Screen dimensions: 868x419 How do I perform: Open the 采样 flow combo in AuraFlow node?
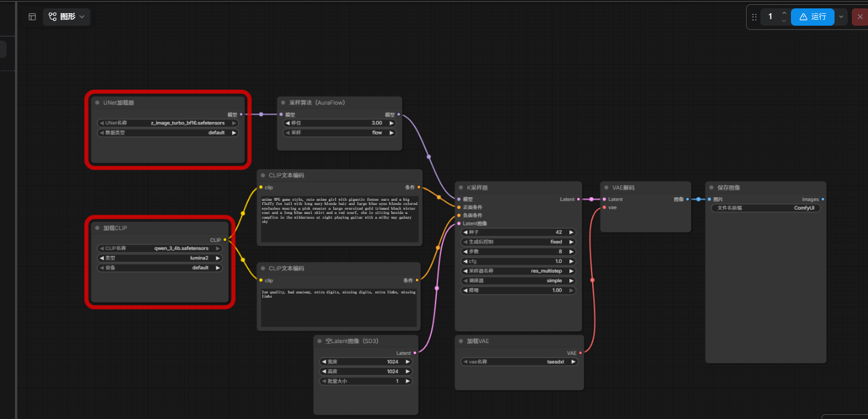click(339, 133)
